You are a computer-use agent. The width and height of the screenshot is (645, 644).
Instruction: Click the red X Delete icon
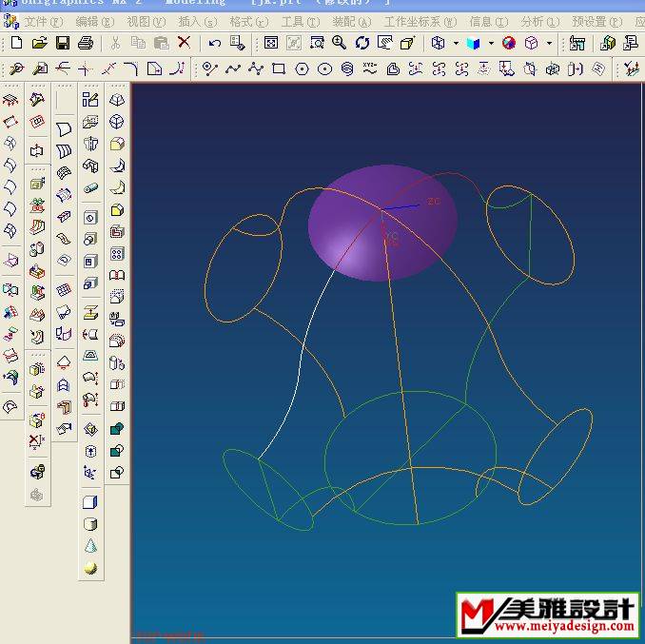(x=184, y=42)
